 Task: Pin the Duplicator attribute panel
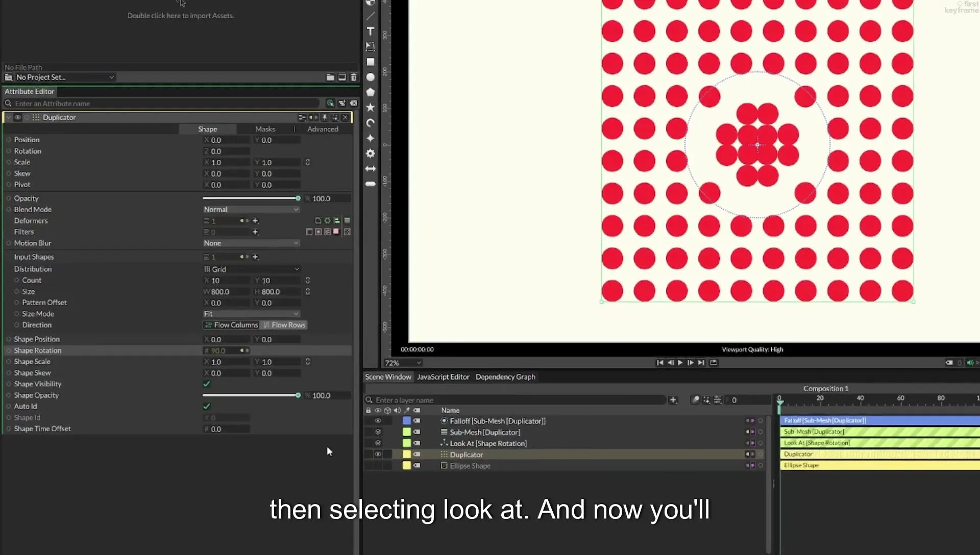tap(325, 118)
